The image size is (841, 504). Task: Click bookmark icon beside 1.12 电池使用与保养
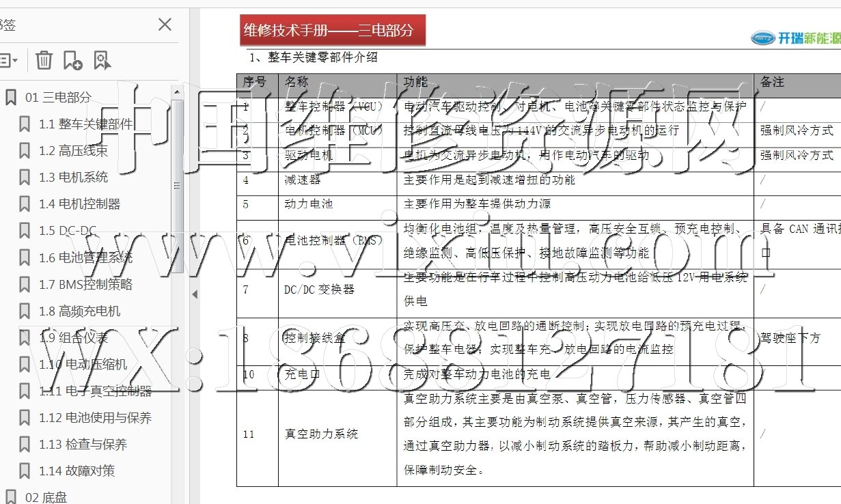tap(25, 418)
